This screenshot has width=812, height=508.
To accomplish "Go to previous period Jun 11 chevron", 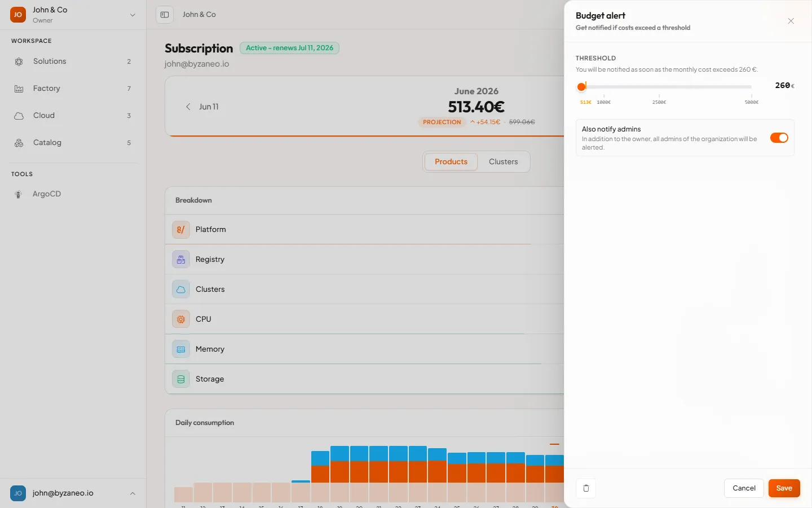I will pyautogui.click(x=188, y=107).
